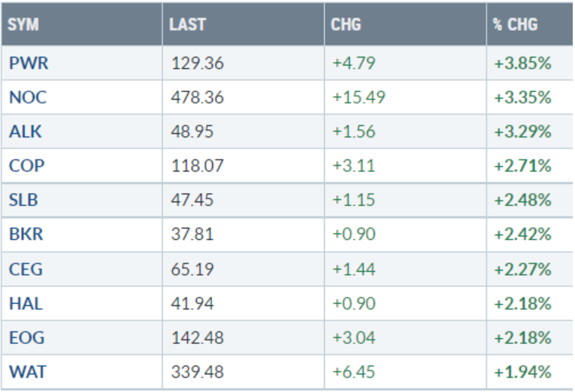Select the +2.48% cell for SLB
Screen dimensions: 575x392
(x=523, y=201)
